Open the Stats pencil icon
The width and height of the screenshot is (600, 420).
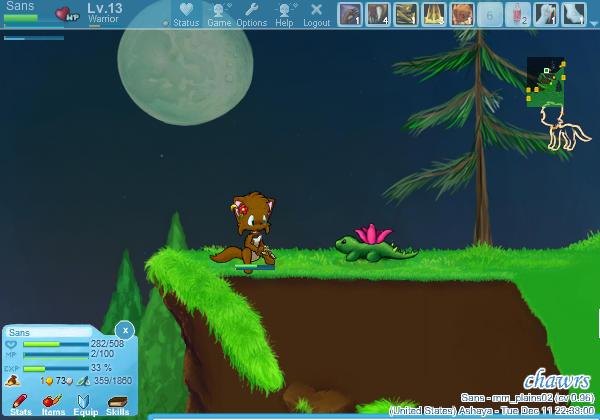point(21,402)
